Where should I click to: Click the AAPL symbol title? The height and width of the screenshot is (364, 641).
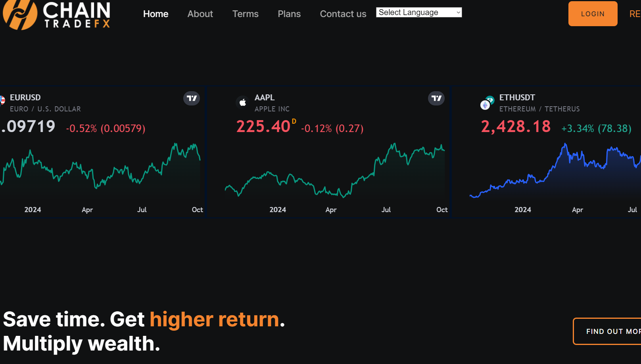(x=265, y=98)
